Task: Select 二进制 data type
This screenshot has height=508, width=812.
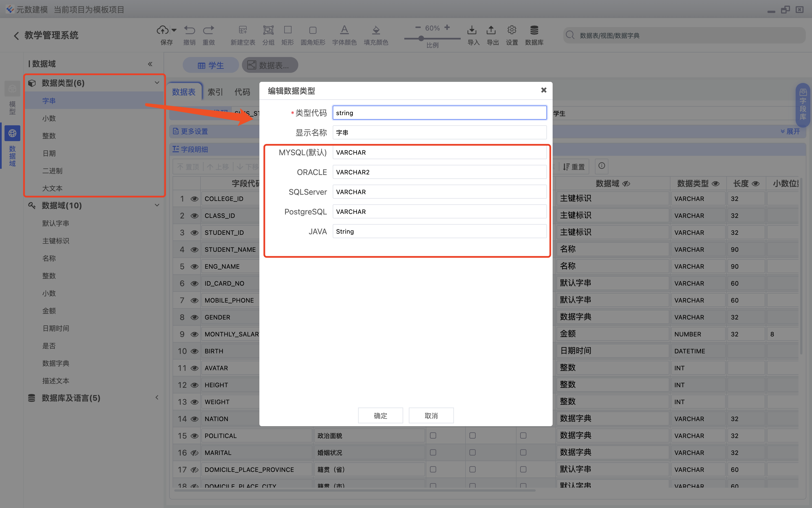Action: (x=52, y=171)
